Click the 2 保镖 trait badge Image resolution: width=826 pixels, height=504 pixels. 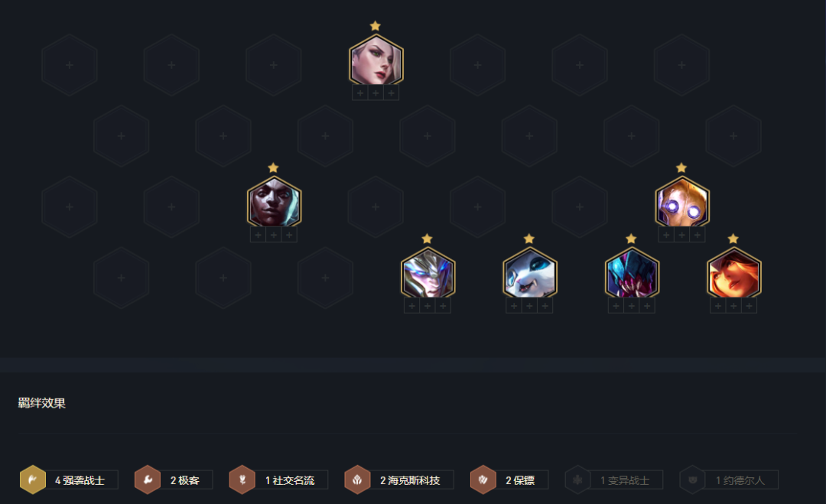coord(509,480)
